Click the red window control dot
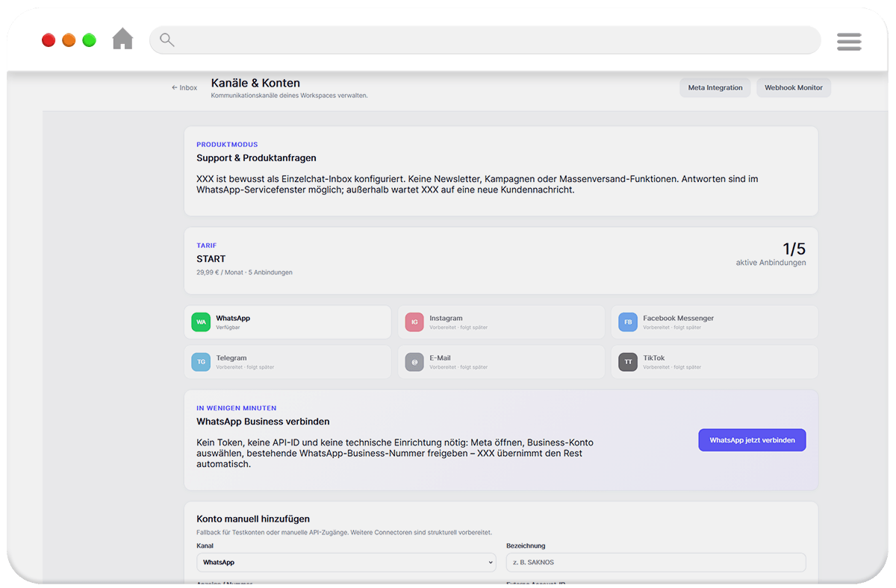 [x=49, y=40]
